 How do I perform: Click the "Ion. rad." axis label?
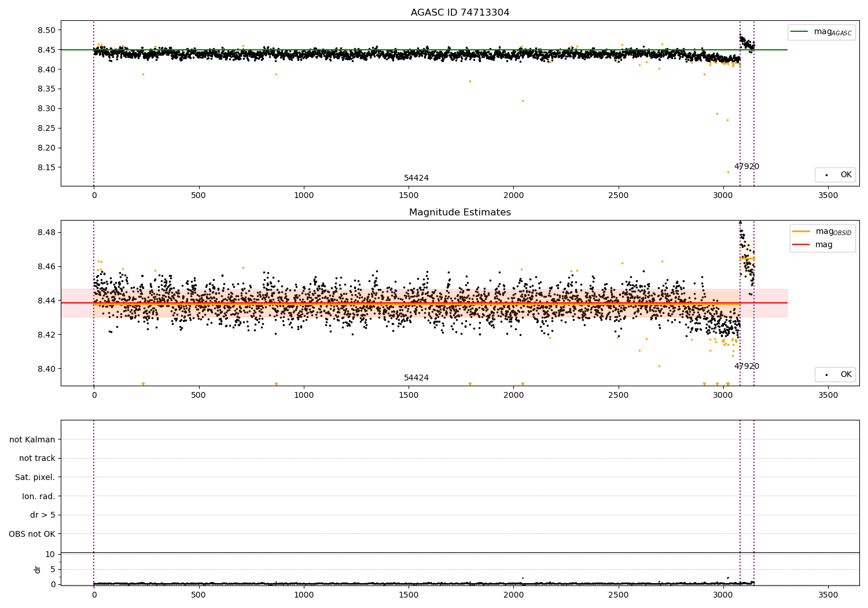[x=39, y=496]
